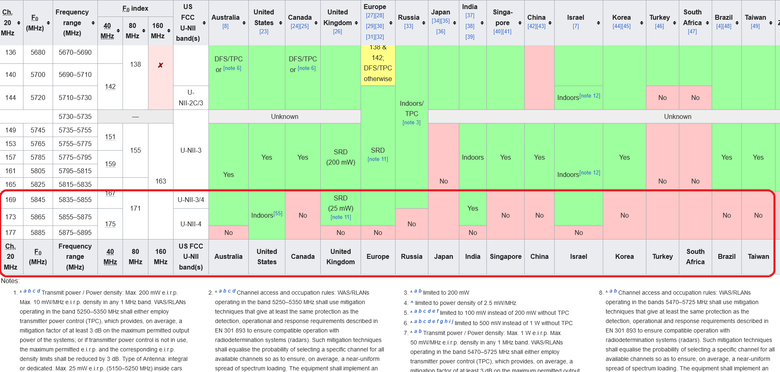This screenshot has width=780, height=372.
Task: Sort the Australia column arrows
Action: pos(244,23)
